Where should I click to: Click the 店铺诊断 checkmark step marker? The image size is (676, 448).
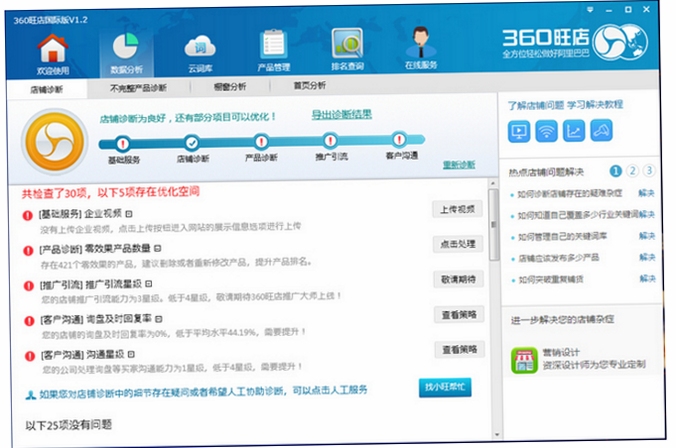(192, 142)
